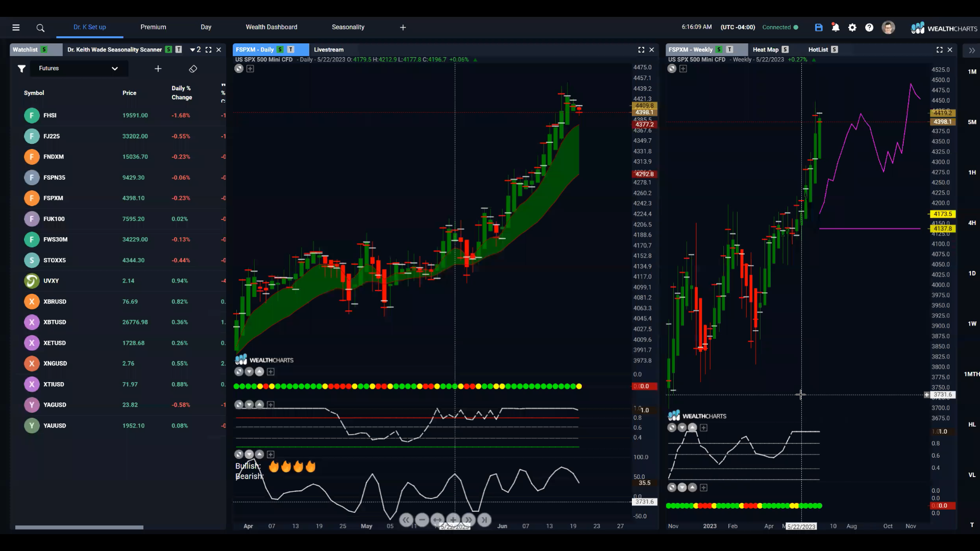Image resolution: width=980 pixels, height=551 pixels.
Task: Add a new workspace tab with plus
Action: coord(403,28)
